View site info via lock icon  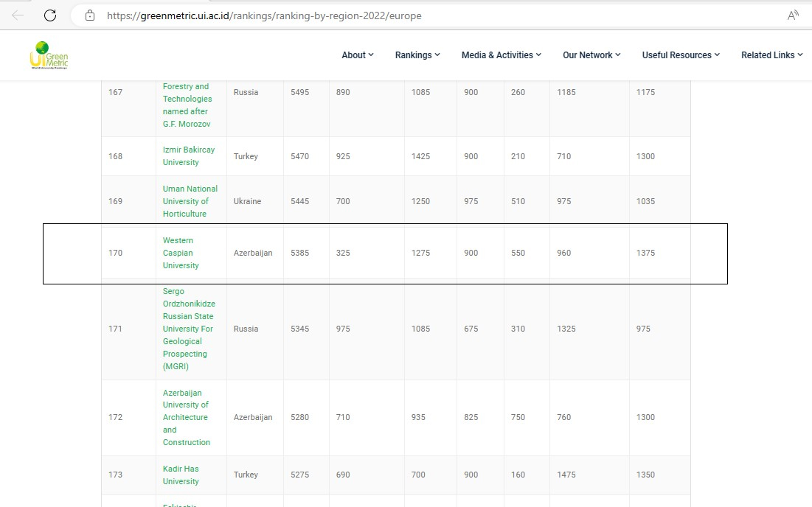(x=90, y=15)
